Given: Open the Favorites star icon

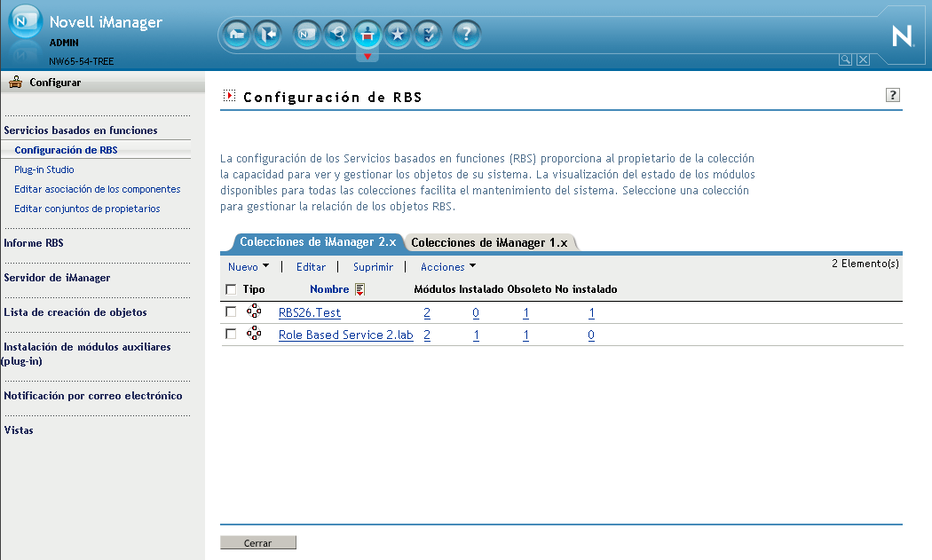Looking at the screenshot, I should pos(398,35).
